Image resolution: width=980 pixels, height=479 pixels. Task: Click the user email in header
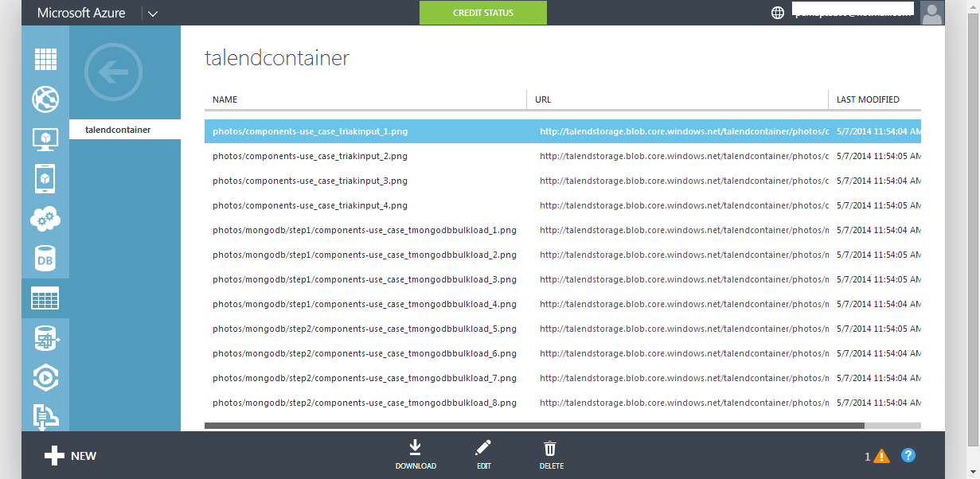pyautogui.click(x=853, y=12)
